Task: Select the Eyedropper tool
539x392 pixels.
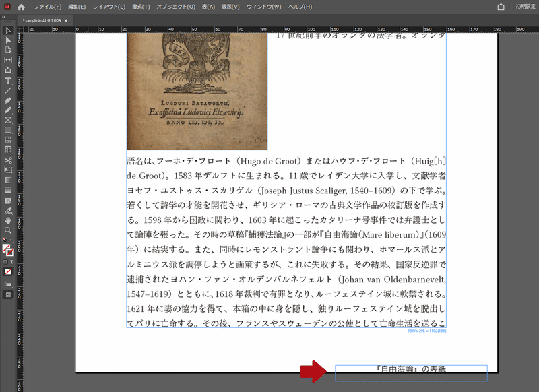Action: tap(8, 211)
